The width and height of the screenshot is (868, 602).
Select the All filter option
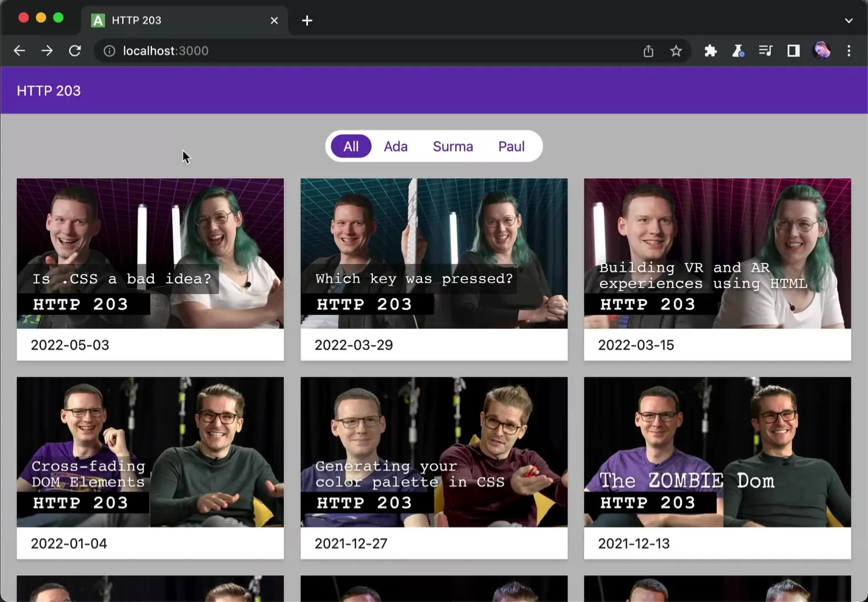point(351,146)
